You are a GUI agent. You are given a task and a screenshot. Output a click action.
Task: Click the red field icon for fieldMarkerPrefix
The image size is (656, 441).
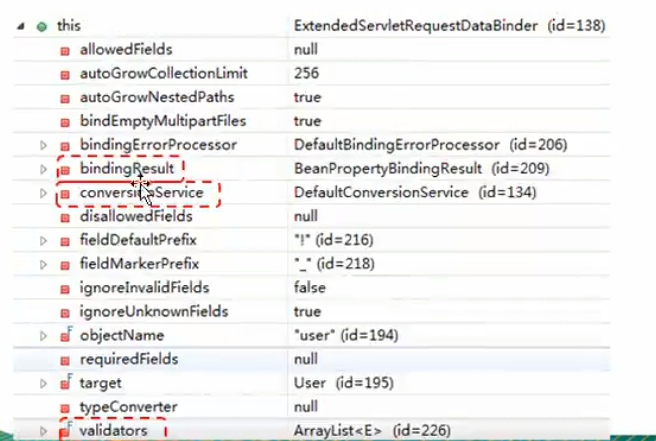[65, 266]
